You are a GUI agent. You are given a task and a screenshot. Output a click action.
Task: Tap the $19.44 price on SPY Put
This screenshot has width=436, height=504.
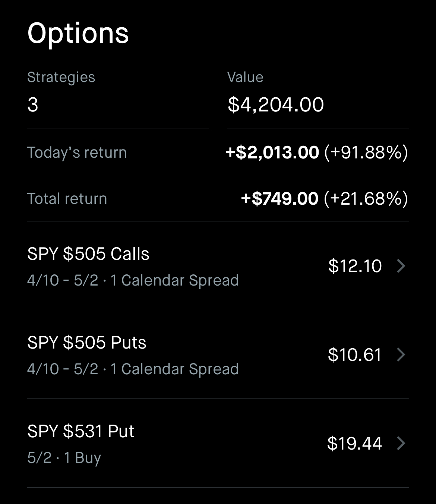[354, 443]
